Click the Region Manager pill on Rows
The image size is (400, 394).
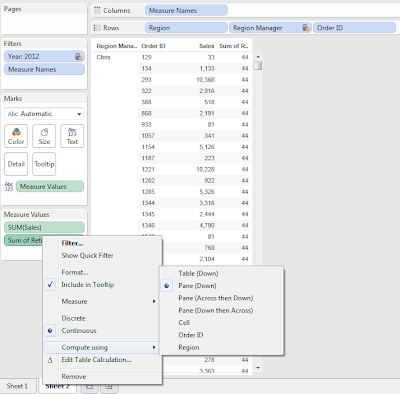[x=270, y=28]
